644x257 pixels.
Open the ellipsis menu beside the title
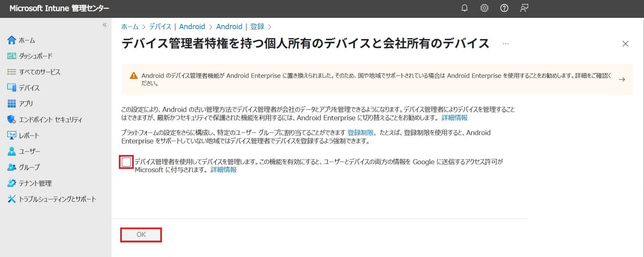pos(506,44)
